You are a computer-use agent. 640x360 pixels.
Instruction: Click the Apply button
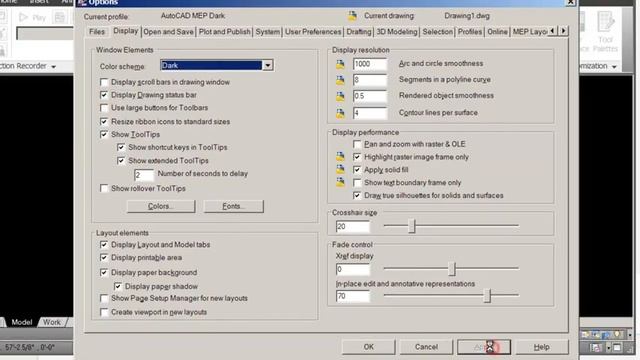click(484, 347)
